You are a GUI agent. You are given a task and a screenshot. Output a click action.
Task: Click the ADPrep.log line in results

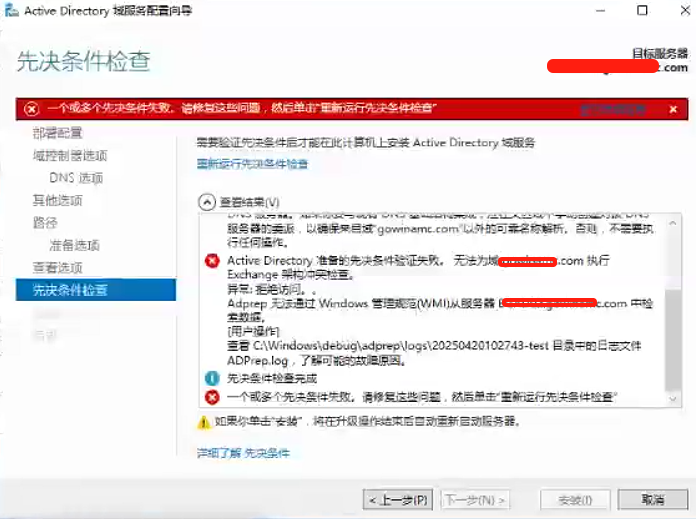tap(316, 361)
